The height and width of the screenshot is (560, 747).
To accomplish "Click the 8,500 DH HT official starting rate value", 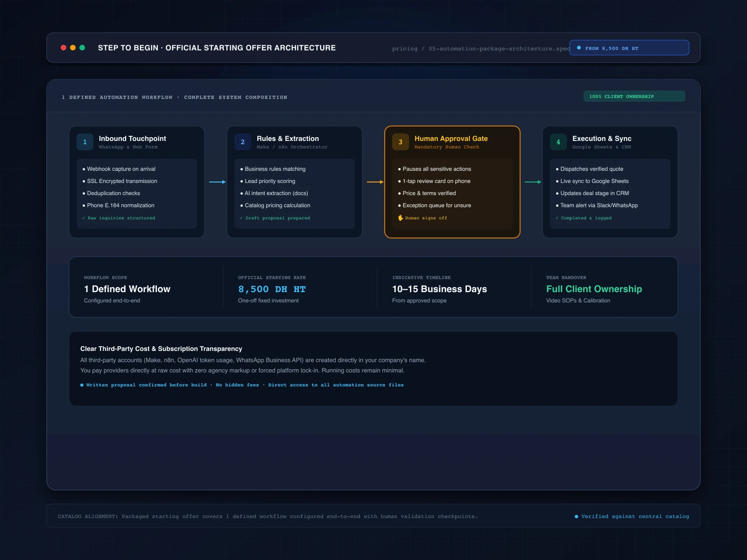I will click(272, 289).
